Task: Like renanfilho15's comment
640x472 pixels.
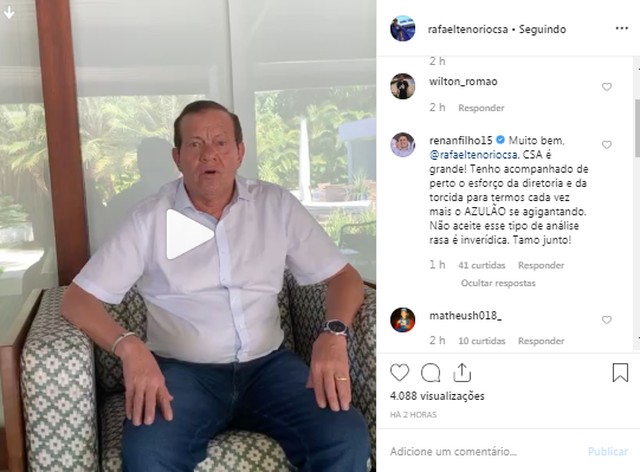Action: click(607, 145)
